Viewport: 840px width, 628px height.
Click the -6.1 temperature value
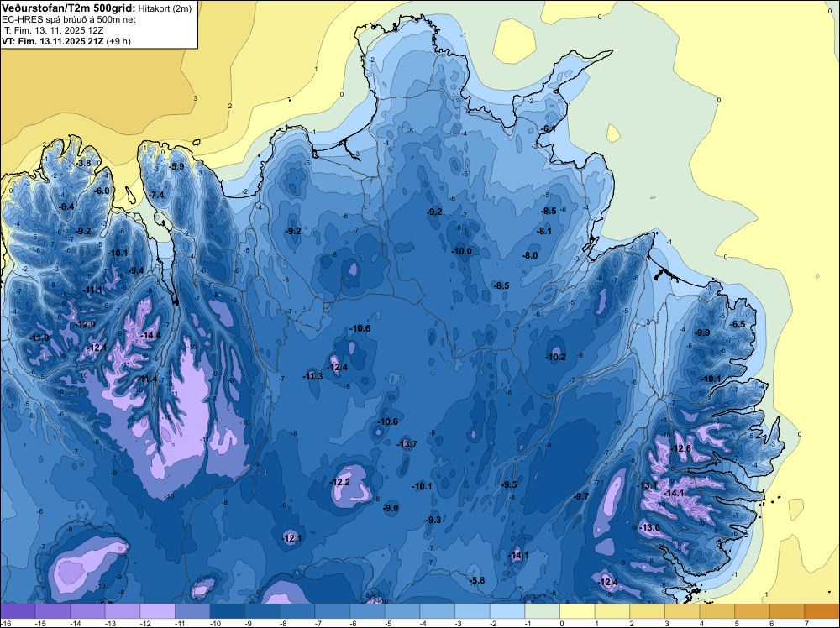click(549, 128)
